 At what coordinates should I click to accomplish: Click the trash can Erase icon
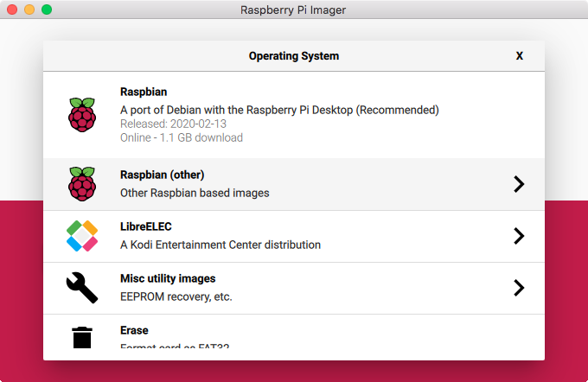pyautogui.click(x=82, y=337)
